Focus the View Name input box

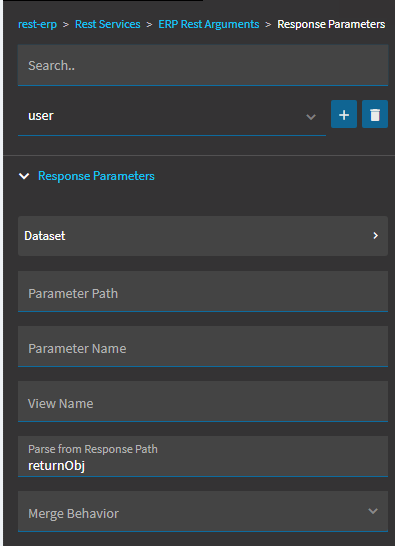pos(203,401)
